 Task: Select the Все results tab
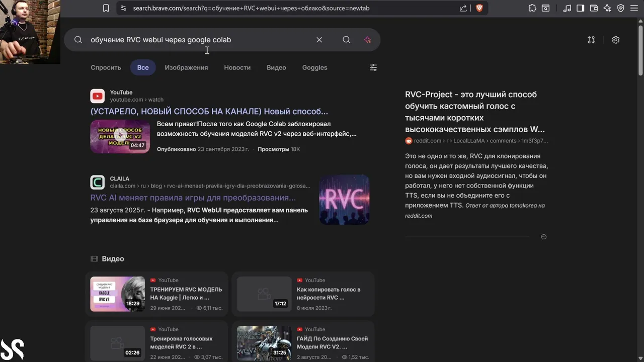(143, 67)
